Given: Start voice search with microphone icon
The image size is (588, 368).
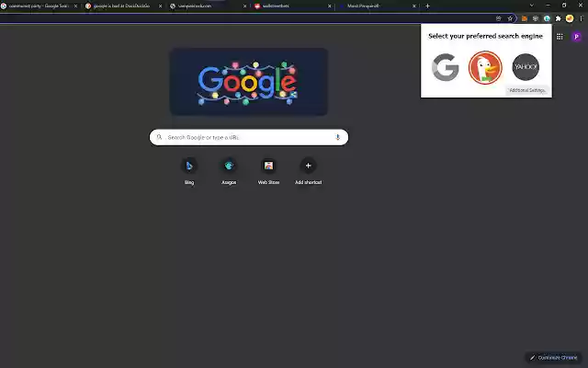Looking at the screenshot, I should 337,137.
